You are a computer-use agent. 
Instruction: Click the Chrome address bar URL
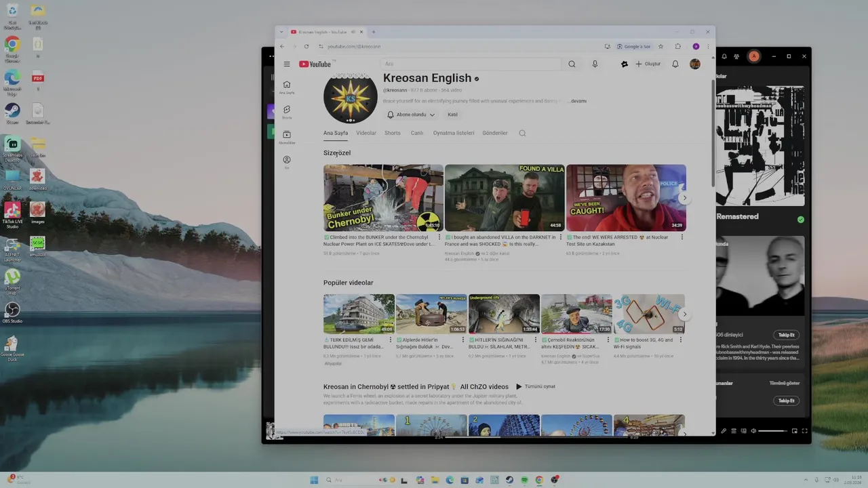[354, 47]
